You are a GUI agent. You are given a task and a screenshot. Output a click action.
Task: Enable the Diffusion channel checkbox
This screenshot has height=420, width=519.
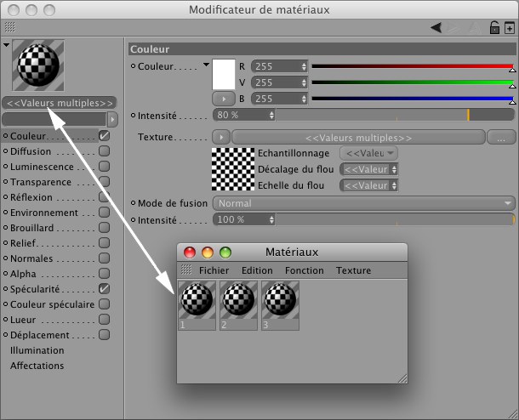click(104, 150)
